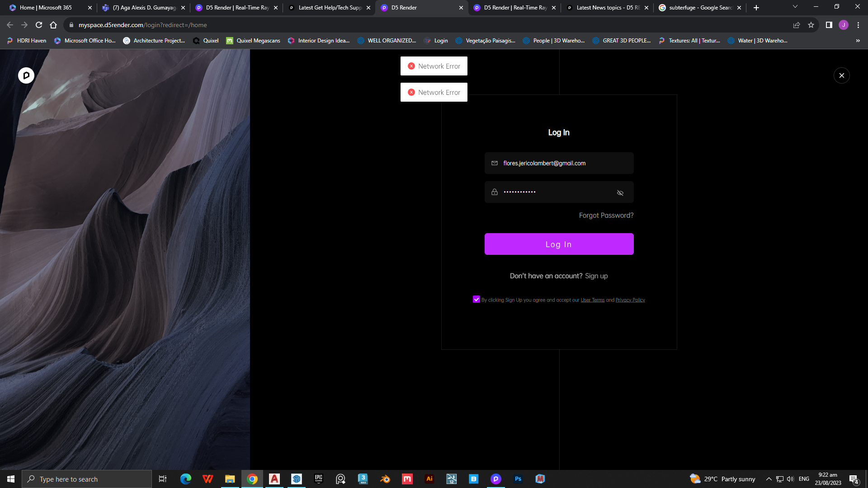Click the Sign up link
Image resolution: width=868 pixels, height=488 pixels.
click(596, 276)
